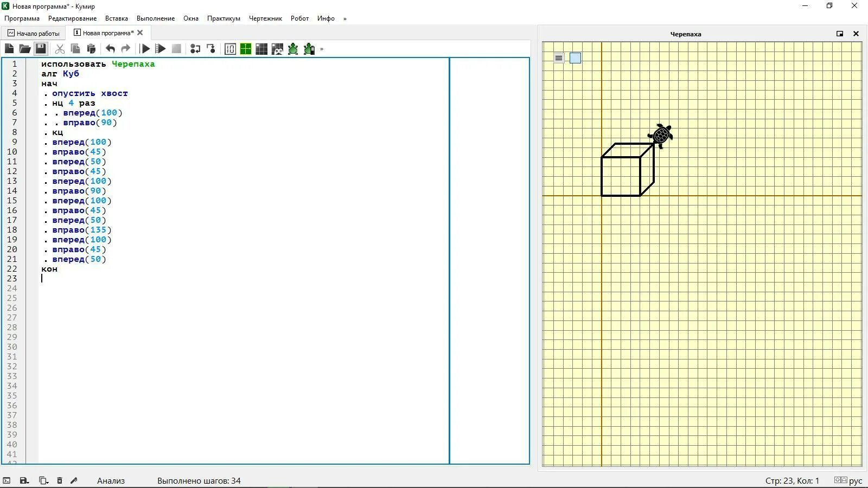Open the Редактирование menu
This screenshot has height=488, width=868.
pyautogui.click(x=72, y=18)
